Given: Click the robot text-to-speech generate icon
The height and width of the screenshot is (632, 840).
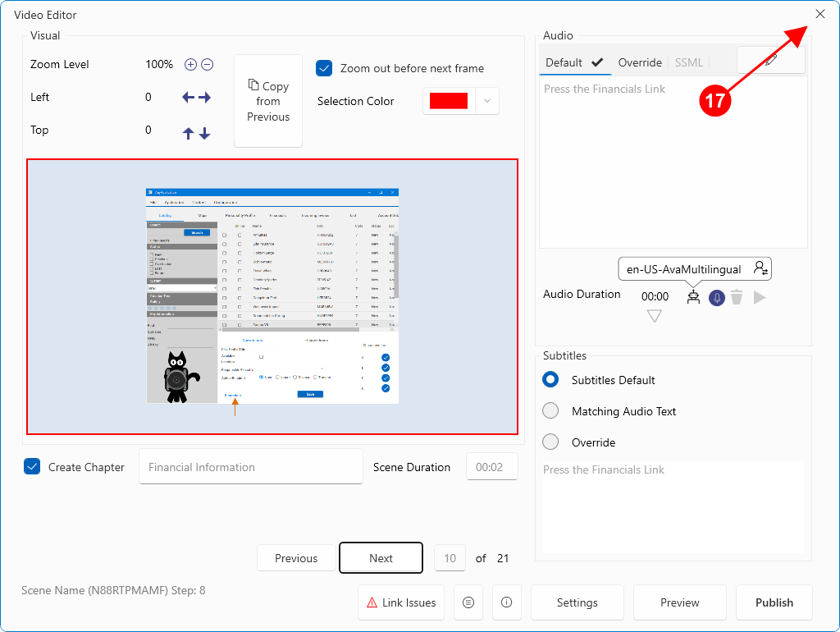Looking at the screenshot, I should [694, 298].
